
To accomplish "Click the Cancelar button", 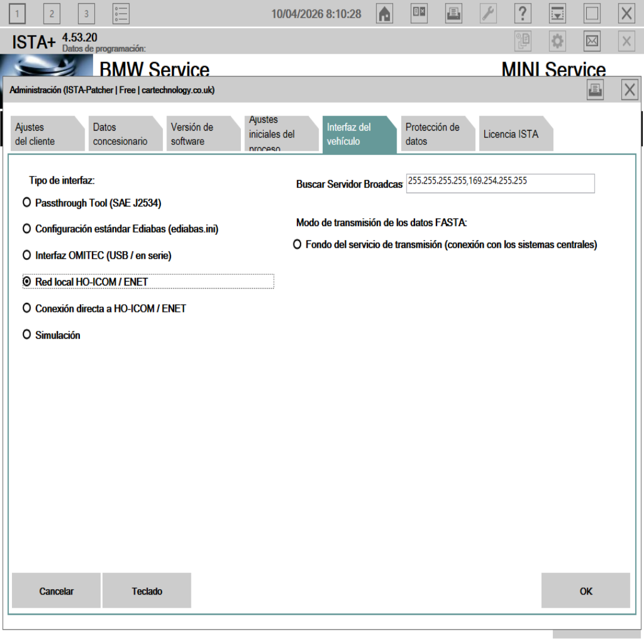I will 56,590.
